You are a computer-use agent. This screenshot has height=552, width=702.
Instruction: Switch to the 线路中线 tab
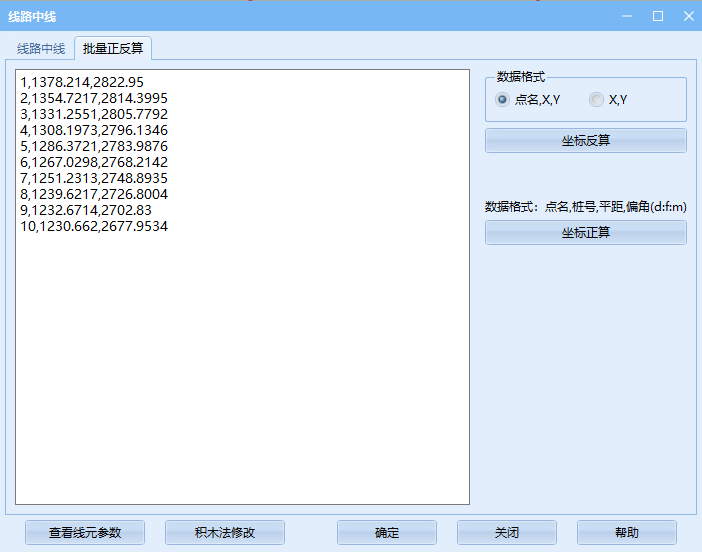(41, 48)
